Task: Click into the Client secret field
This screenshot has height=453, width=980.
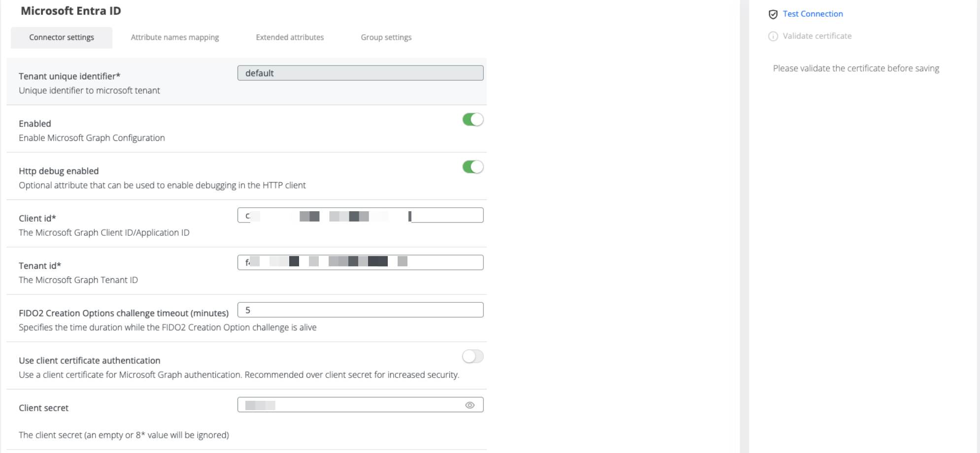Action: click(361, 405)
